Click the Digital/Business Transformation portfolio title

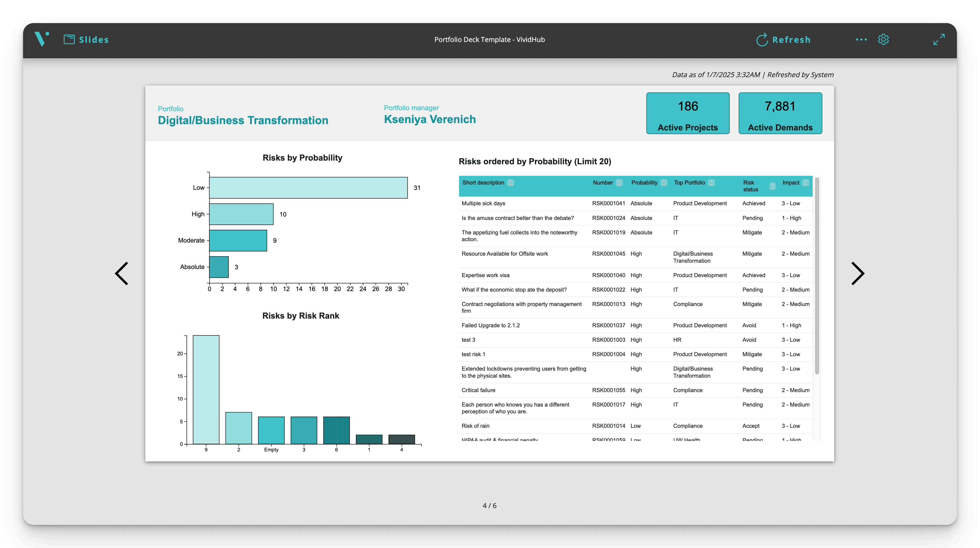(x=243, y=120)
